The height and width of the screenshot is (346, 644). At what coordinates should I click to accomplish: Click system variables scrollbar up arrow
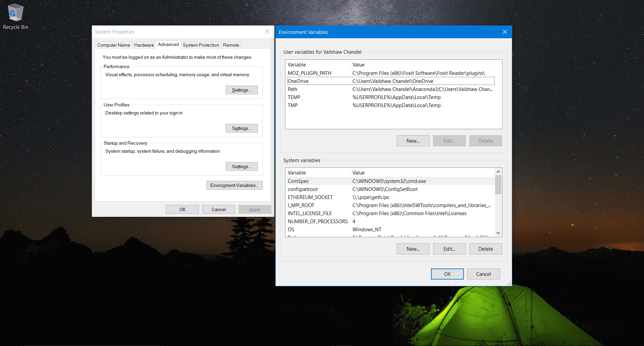pos(498,171)
